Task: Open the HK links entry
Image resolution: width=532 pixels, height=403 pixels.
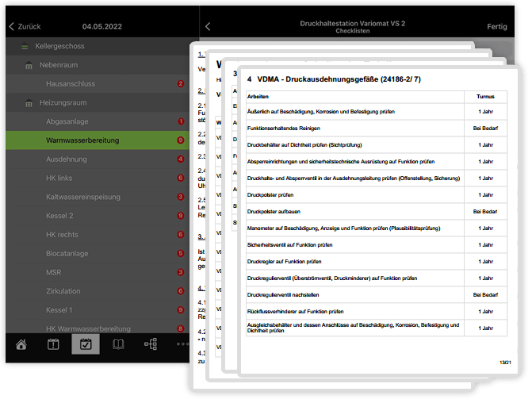Action: [x=98, y=178]
